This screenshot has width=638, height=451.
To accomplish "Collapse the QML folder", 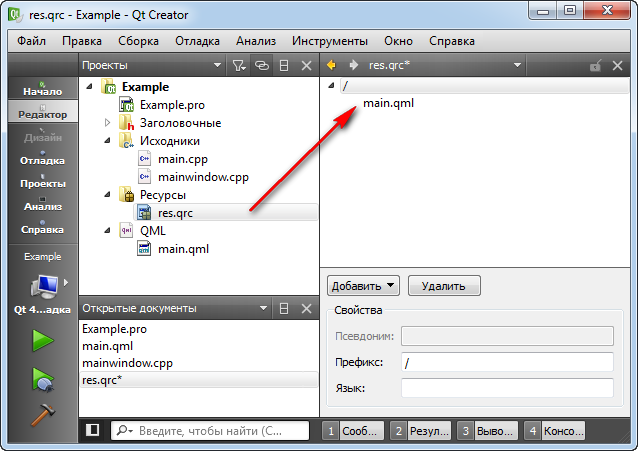I will point(107,230).
